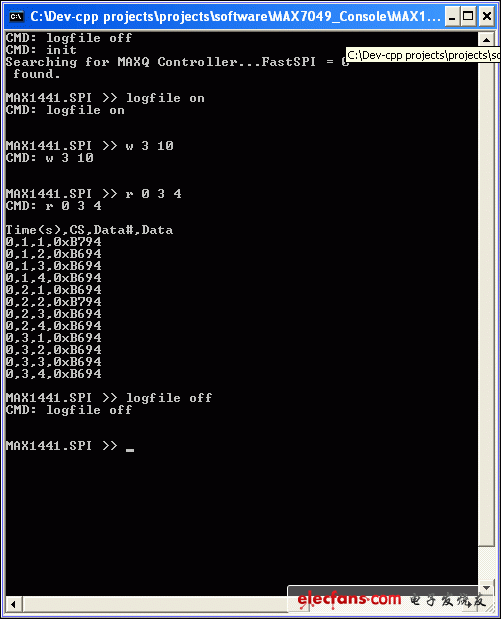This screenshot has width=501, height=619.
Task: Click the horizontal scrollbar left arrow
Action: [x=13, y=604]
